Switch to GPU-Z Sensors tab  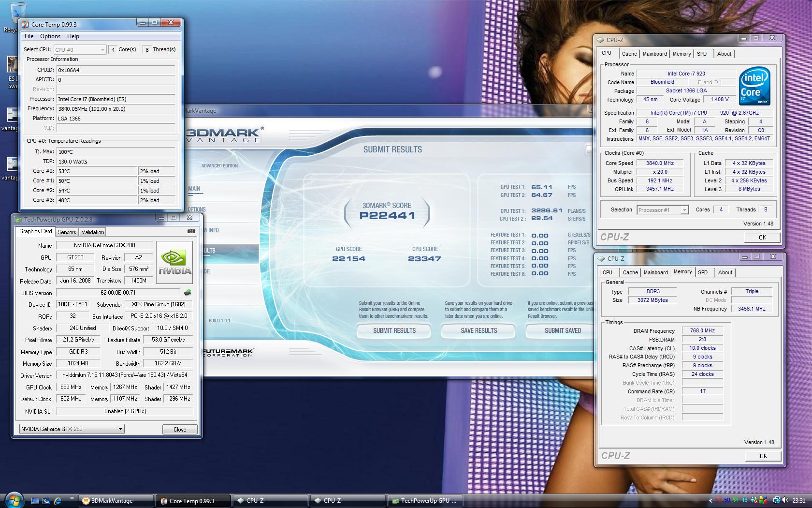[67, 232]
